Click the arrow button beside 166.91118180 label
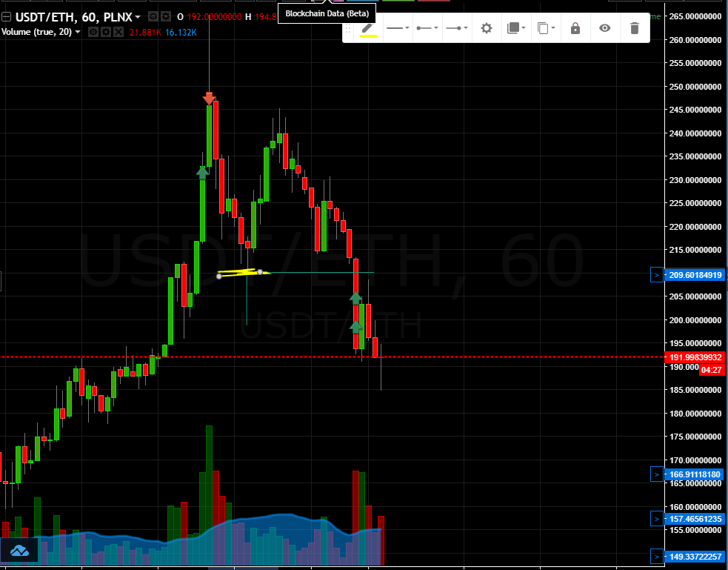 click(656, 474)
